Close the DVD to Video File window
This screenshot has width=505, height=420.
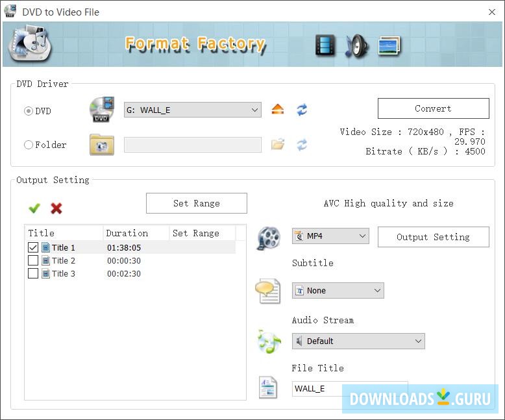point(492,12)
